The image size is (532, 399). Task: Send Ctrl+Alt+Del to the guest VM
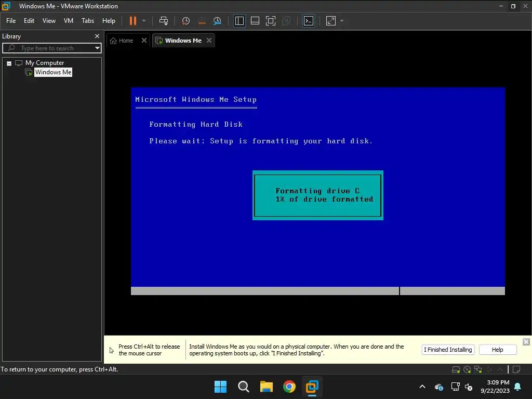[x=164, y=21]
